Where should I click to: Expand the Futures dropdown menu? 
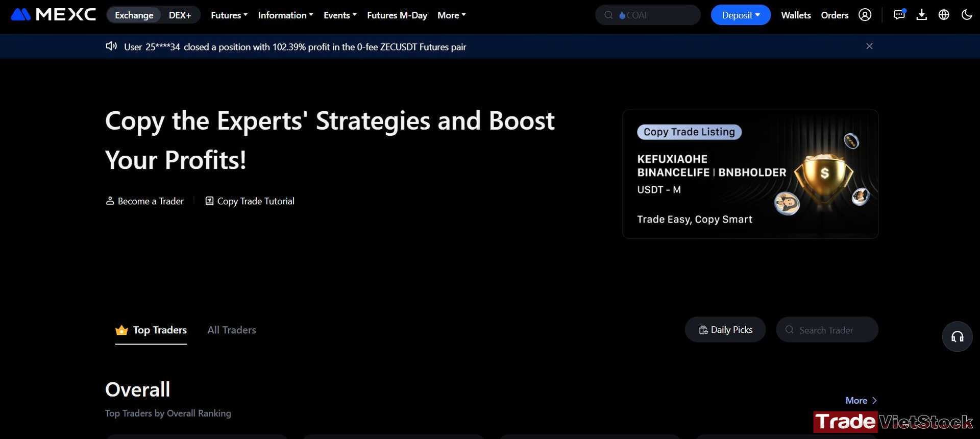pos(229,15)
